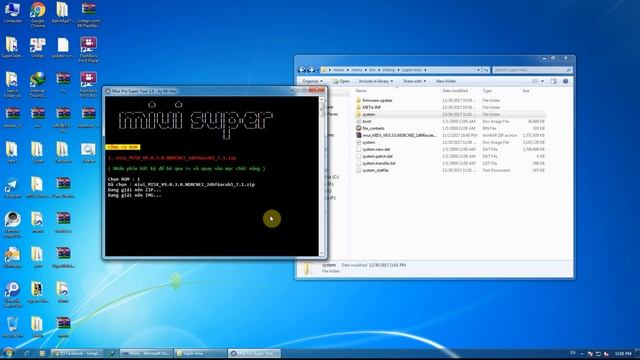The height and width of the screenshot is (360, 640).
Task: Click the Open button in Explorer toolbar
Action: (x=341, y=81)
